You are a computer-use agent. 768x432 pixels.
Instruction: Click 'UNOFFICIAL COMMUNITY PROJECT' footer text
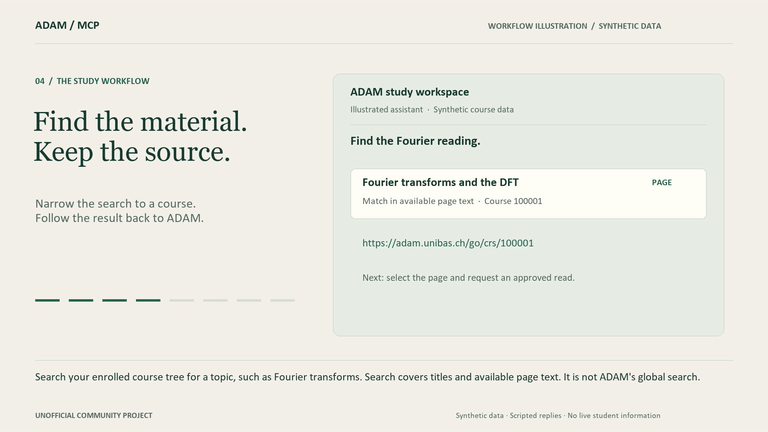pyautogui.click(x=94, y=415)
